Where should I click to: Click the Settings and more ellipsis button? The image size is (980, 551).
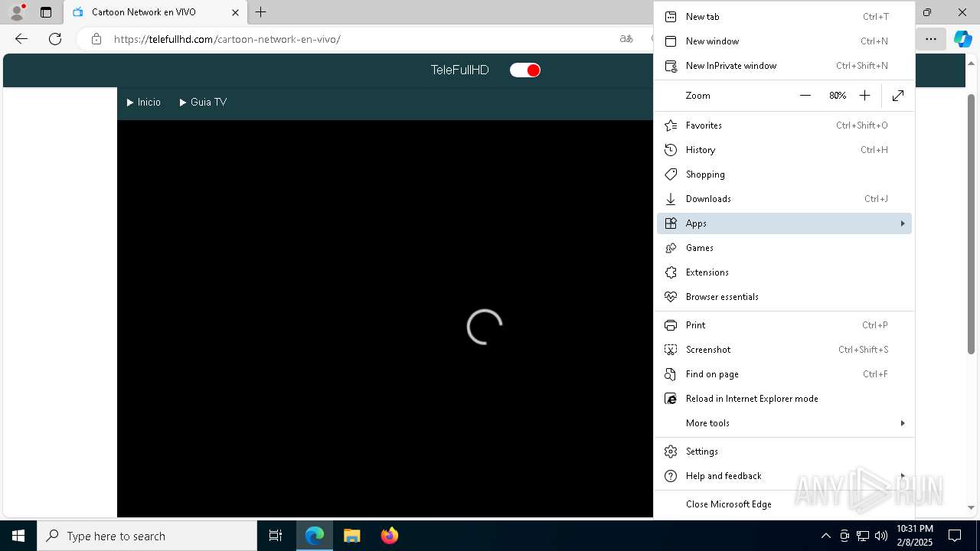click(x=931, y=39)
